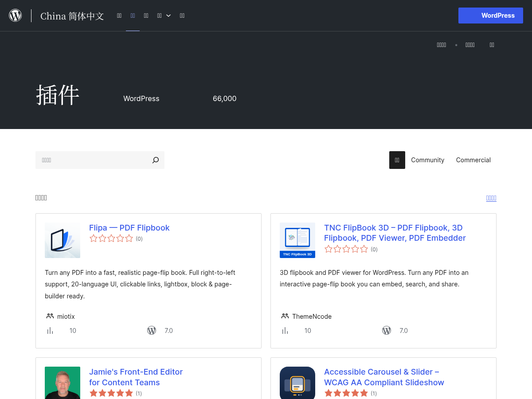
Task: Switch to the Commercial filter tab
Action: [473, 160]
